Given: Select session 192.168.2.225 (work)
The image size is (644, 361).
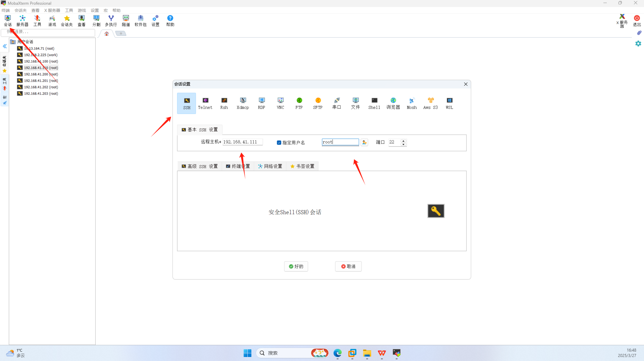Looking at the screenshot, I should pyautogui.click(x=41, y=55).
